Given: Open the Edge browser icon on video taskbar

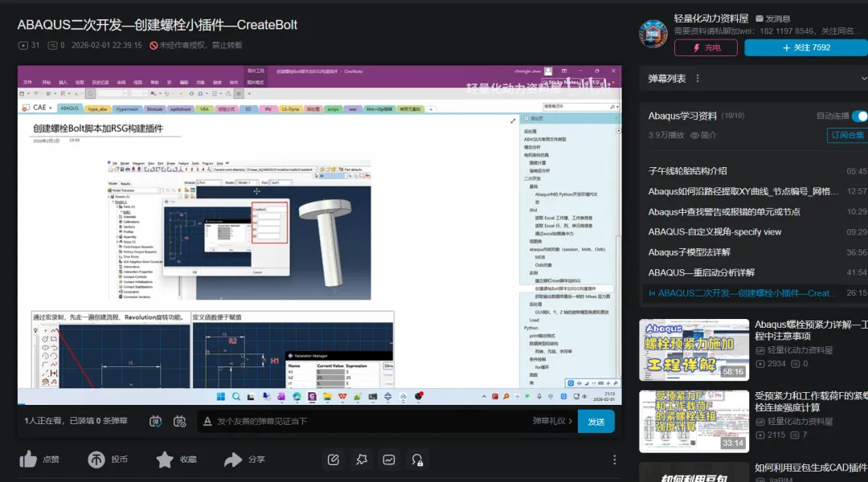Looking at the screenshot, I should [297, 396].
